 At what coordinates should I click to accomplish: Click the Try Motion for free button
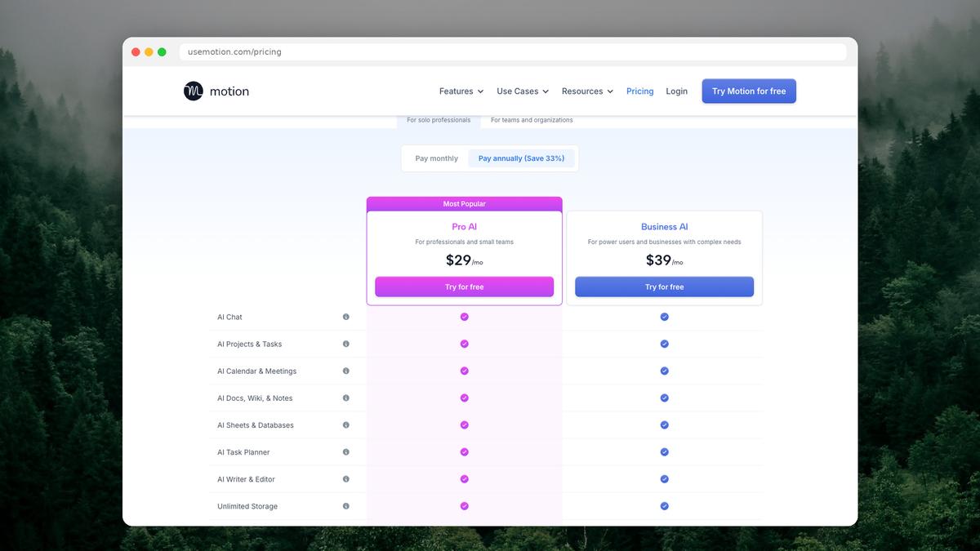tap(748, 91)
